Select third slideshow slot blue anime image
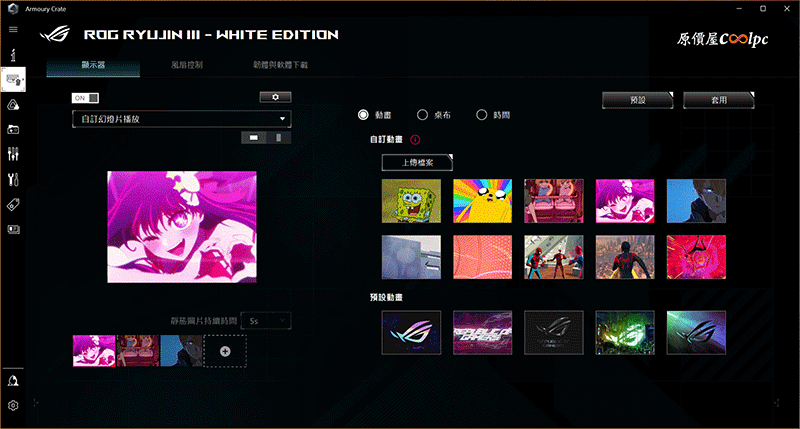This screenshot has width=800, height=429. tap(182, 350)
